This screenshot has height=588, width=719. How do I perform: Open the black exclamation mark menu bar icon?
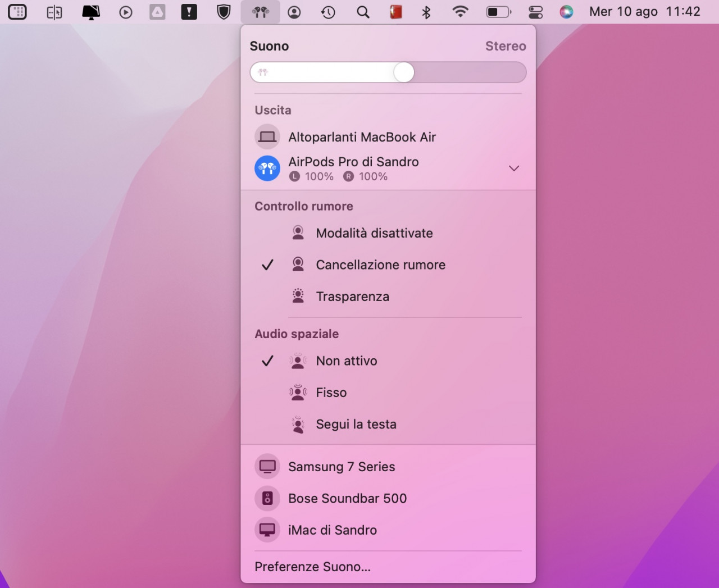189,12
